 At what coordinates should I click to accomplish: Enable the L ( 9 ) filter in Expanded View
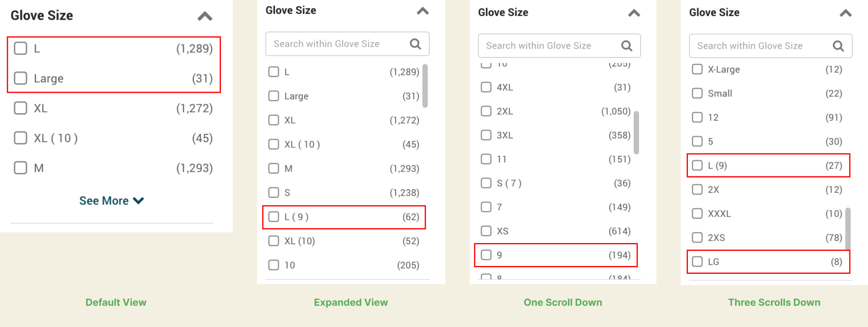pos(273,217)
